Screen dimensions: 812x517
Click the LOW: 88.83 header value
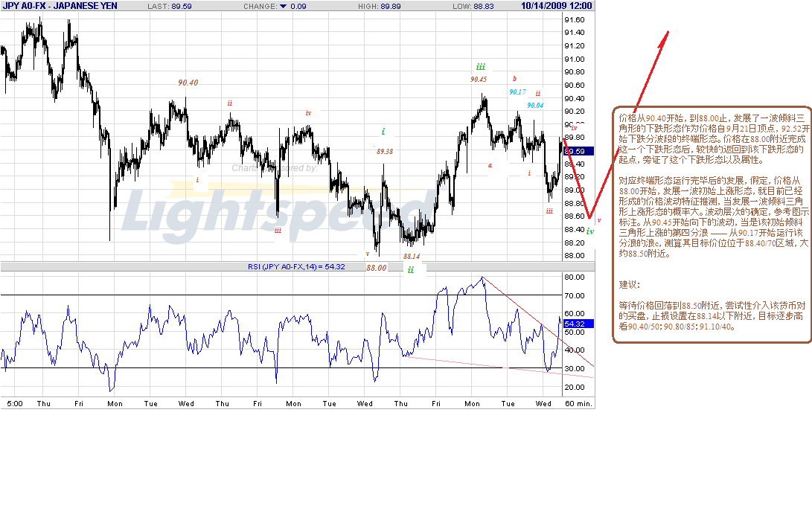click(x=473, y=6)
